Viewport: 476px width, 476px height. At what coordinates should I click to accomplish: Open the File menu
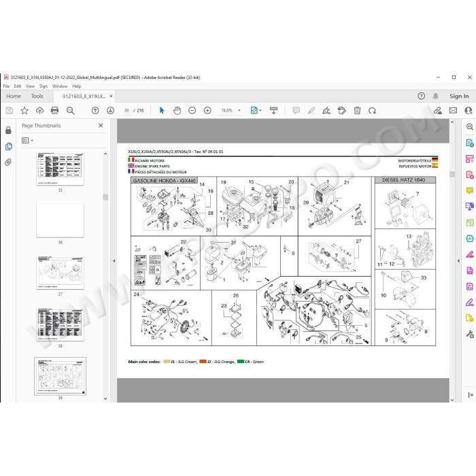[x=6, y=86]
